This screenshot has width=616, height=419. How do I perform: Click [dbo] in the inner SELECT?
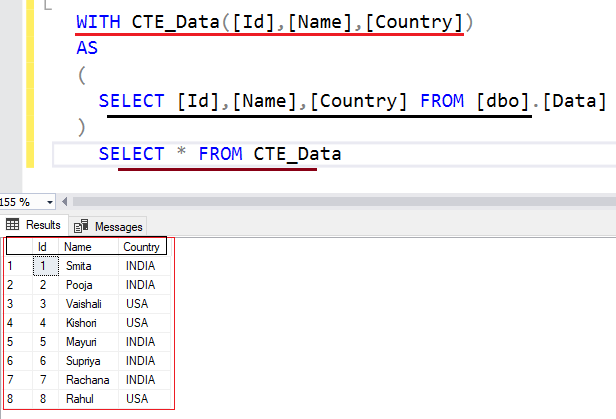pyautogui.click(x=503, y=101)
